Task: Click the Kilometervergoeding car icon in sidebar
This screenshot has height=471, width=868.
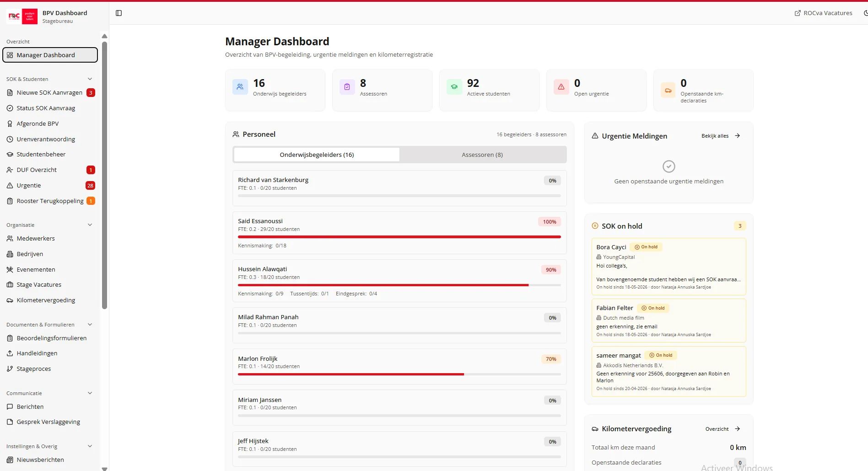Action: click(x=10, y=300)
